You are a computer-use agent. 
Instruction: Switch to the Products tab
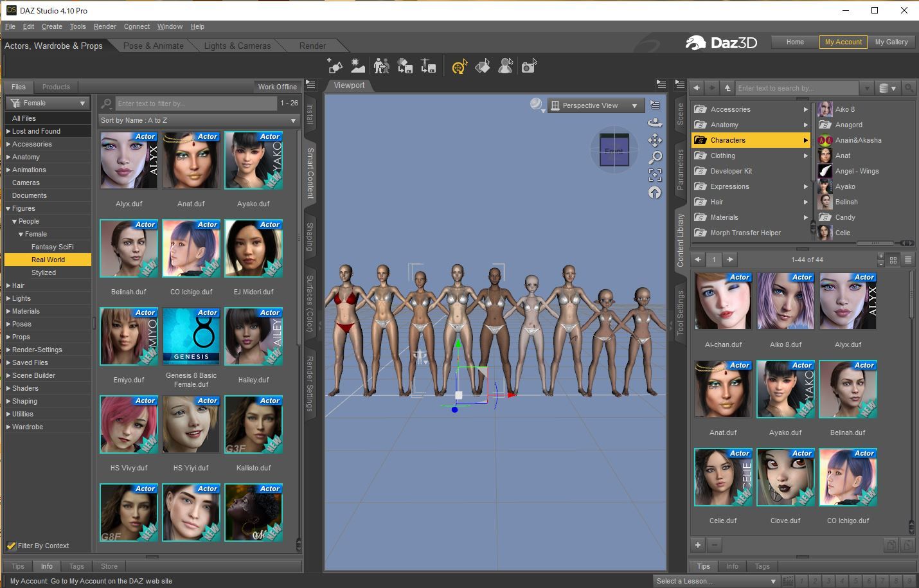(56, 87)
